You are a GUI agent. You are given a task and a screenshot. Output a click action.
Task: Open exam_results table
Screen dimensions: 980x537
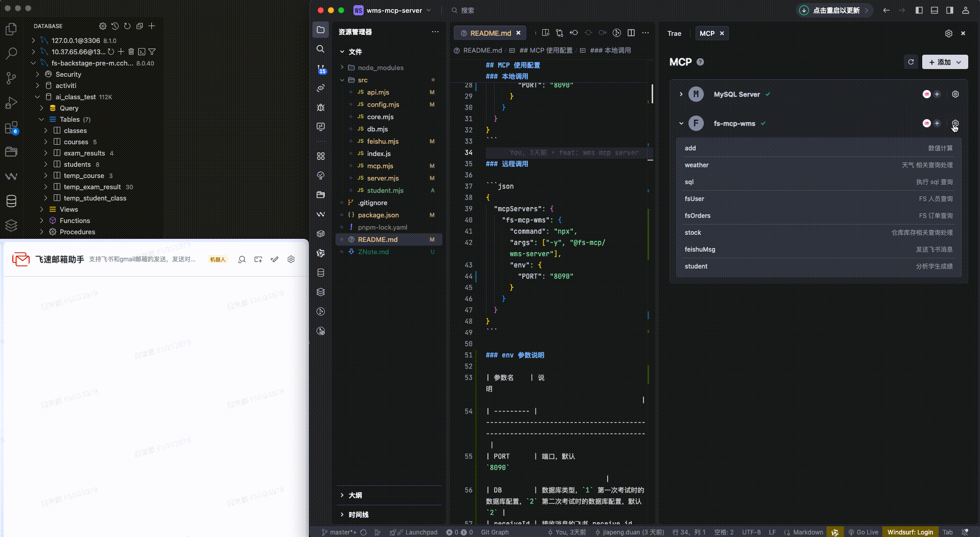pos(84,153)
